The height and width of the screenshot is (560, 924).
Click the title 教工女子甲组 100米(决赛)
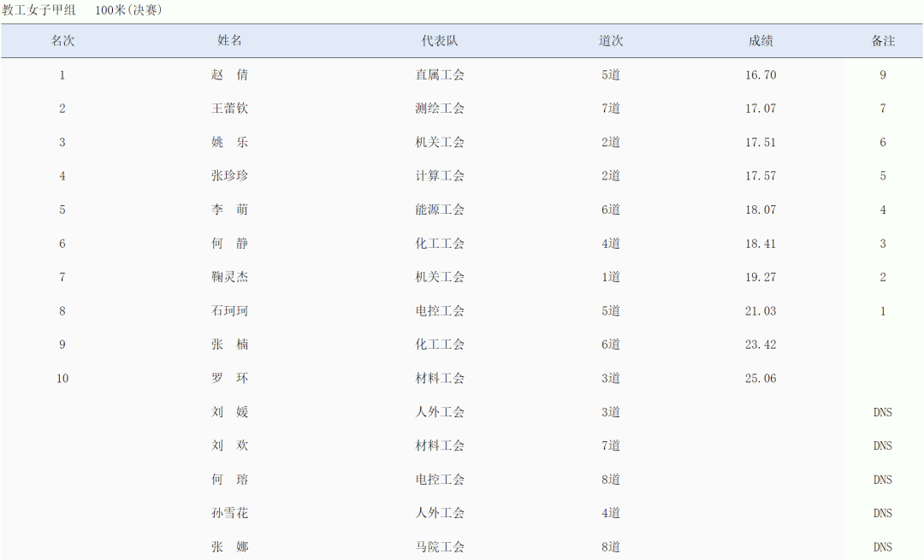82,10
